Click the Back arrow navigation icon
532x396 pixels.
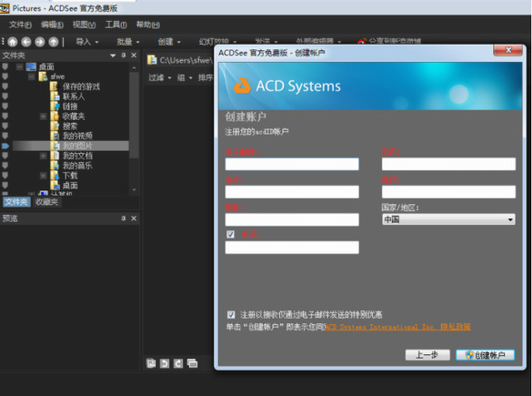point(26,42)
